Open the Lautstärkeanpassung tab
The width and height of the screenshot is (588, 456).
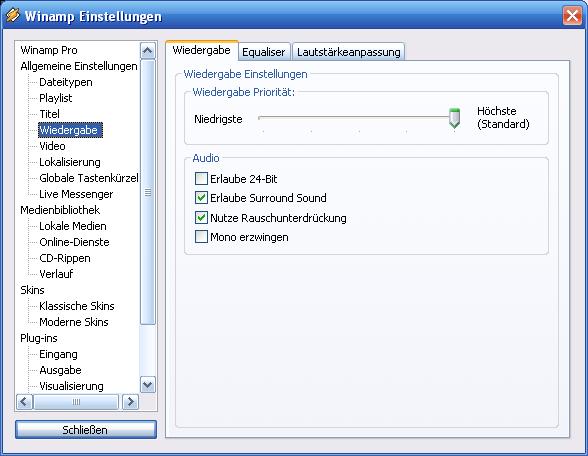point(348,52)
